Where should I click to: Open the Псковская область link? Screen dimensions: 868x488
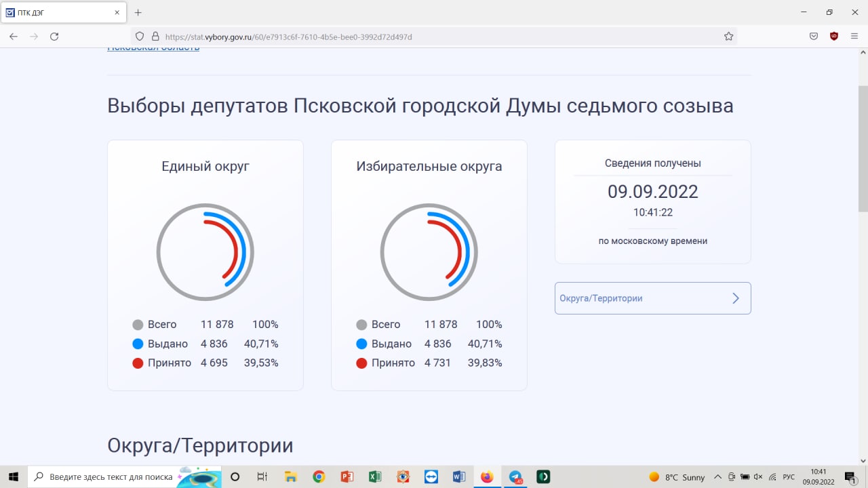tap(153, 49)
